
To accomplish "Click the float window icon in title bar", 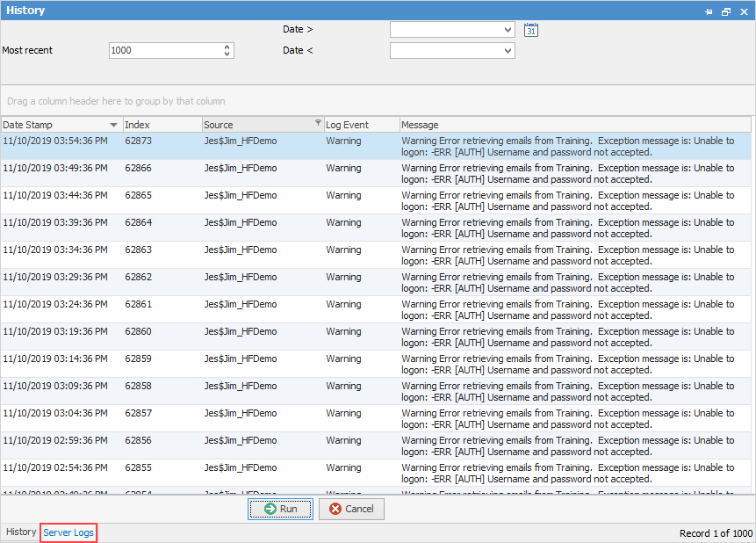I will pyautogui.click(x=727, y=11).
